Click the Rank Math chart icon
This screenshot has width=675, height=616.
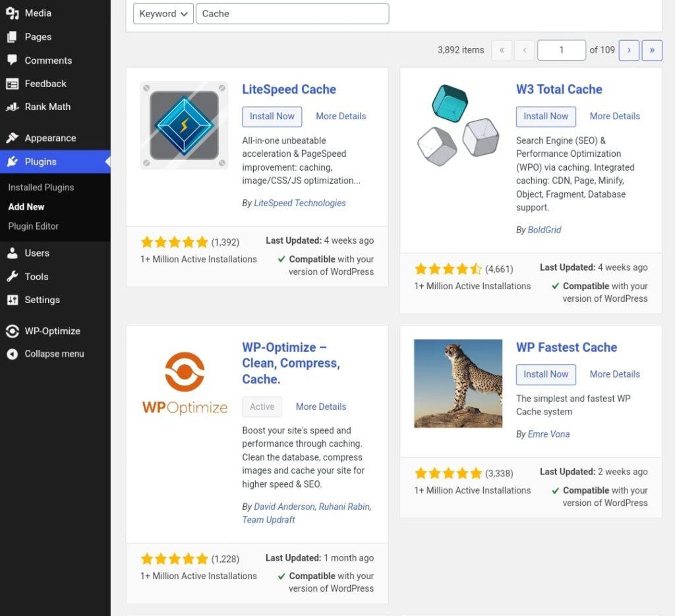click(12, 107)
